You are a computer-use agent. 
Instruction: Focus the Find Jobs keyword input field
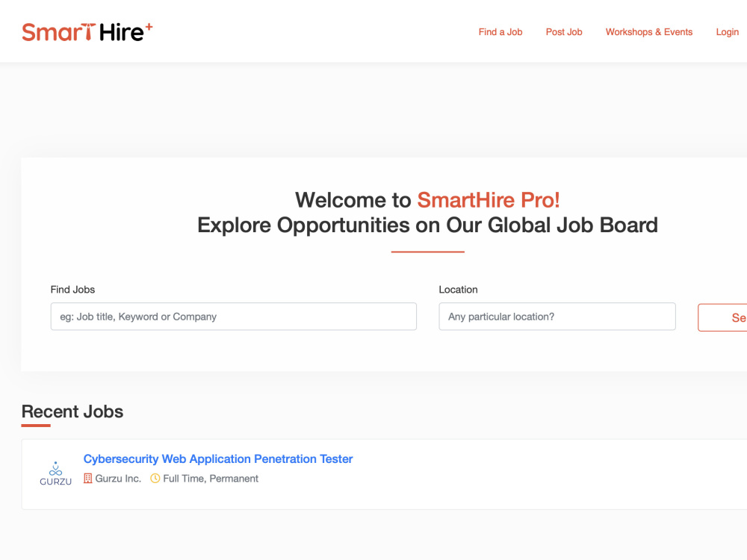(x=233, y=316)
